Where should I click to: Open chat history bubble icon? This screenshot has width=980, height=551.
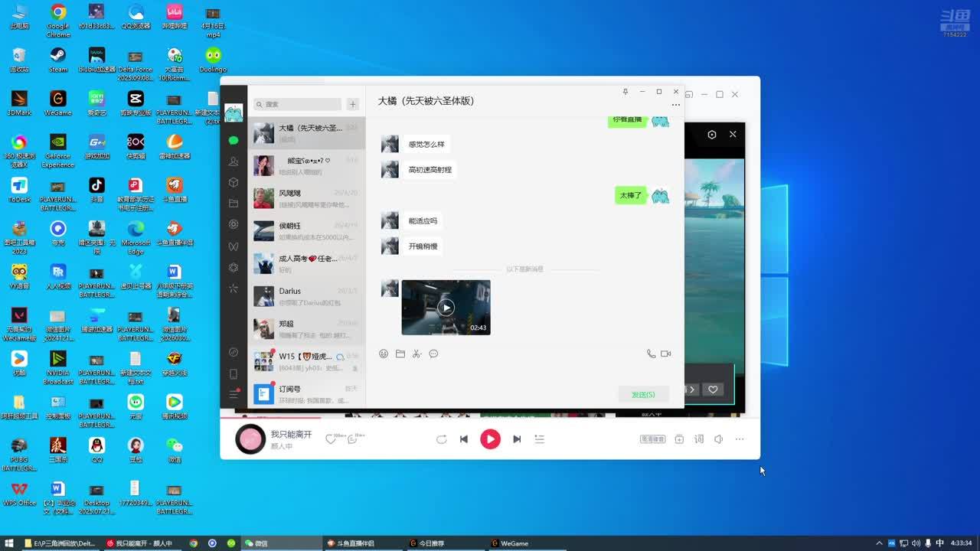pos(433,354)
